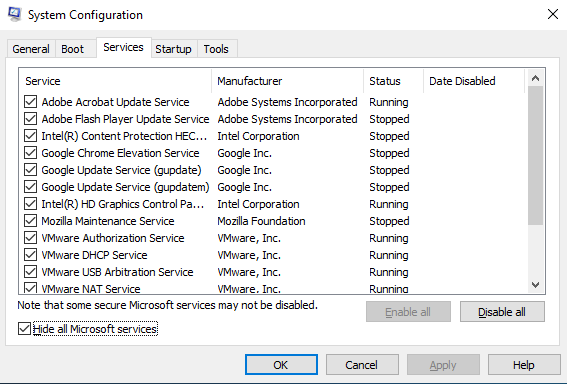Close the System Configuration window
This screenshot has height=384, width=567.
[553, 14]
